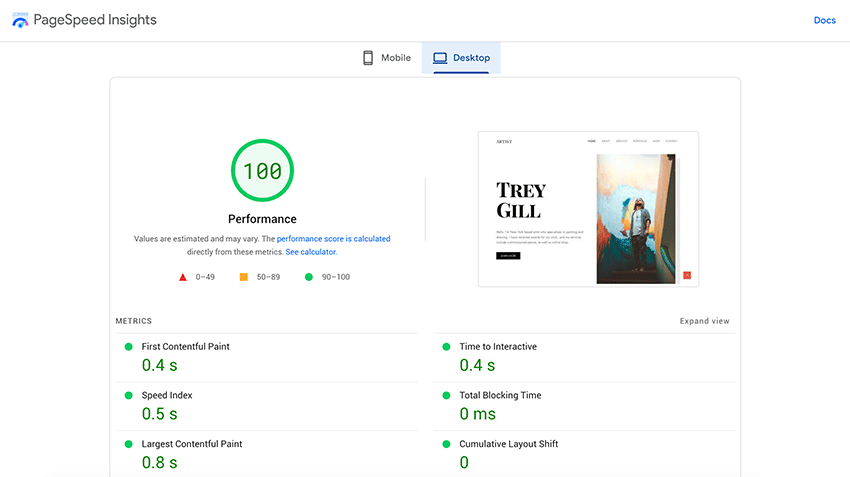The width and height of the screenshot is (850, 477).
Task: Click the 'PageSpeed Insights' title text
Action: [95, 20]
